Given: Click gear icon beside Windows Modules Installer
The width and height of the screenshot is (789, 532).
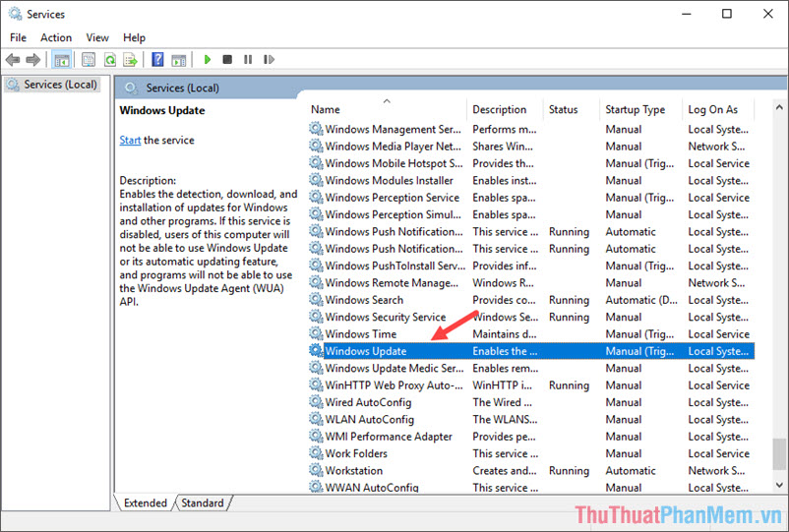Looking at the screenshot, I should click(x=316, y=180).
